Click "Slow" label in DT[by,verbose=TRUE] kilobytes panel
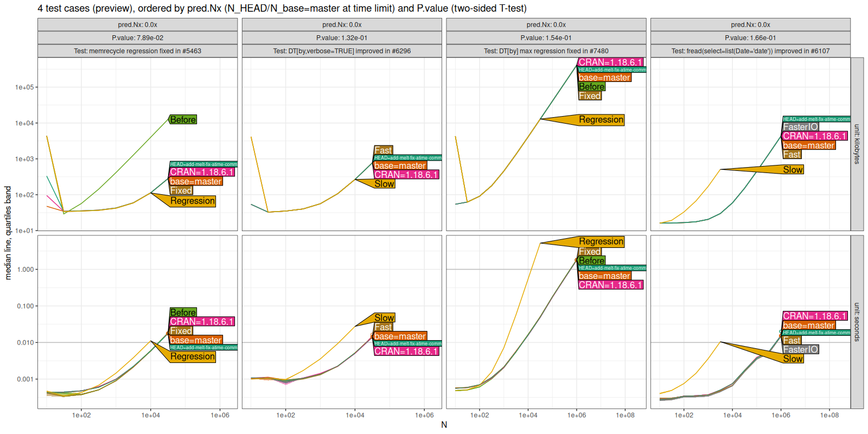Viewport: 868px width, 434px height. [384, 184]
